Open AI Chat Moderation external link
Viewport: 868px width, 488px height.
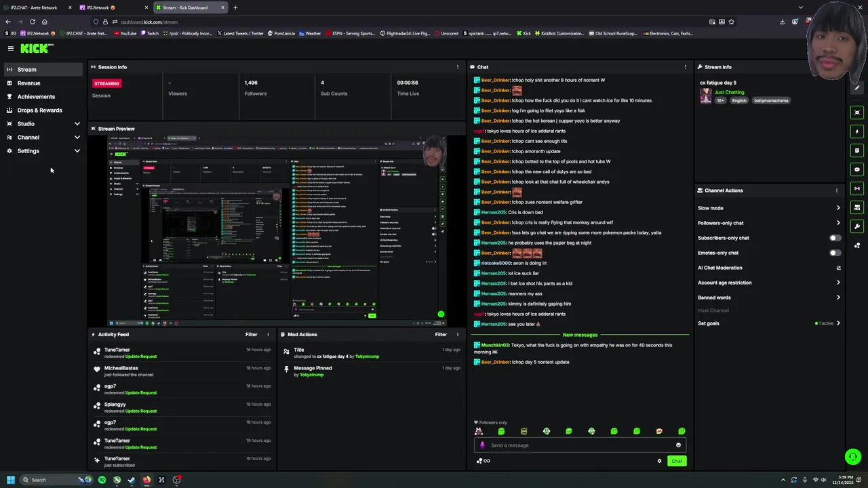[838, 268]
